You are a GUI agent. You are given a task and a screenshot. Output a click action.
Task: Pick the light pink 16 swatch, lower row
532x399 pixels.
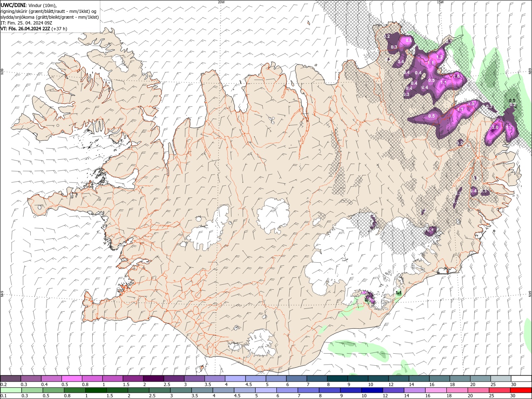click(x=436, y=390)
